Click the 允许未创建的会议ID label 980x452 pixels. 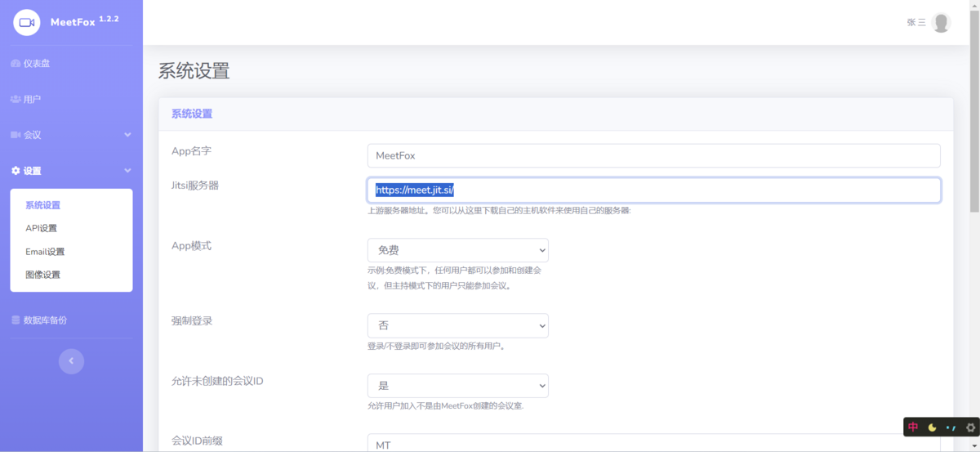point(217,381)
